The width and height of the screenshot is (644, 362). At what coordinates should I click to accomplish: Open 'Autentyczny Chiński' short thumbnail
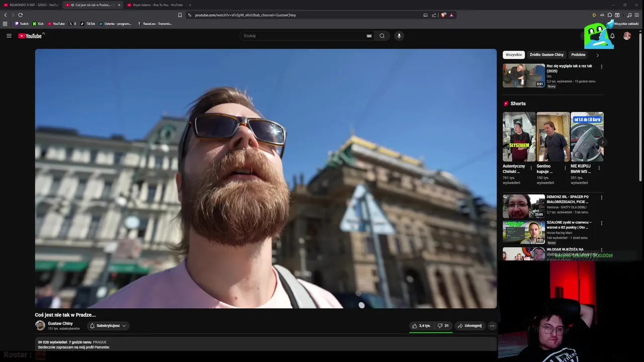pyautogui.click(x=519, y=137)
